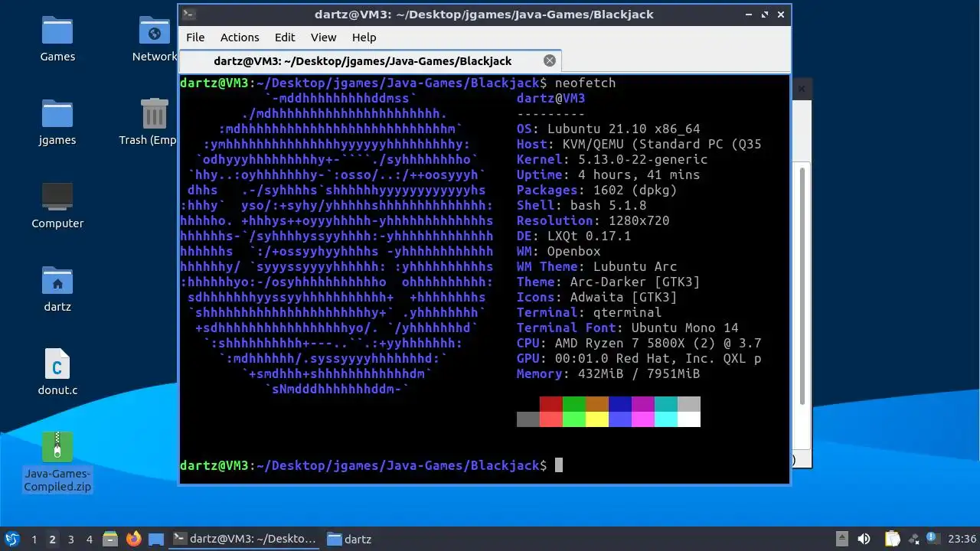
Task: Click the 23:36 clock
Action: click(x=962, y=539)
